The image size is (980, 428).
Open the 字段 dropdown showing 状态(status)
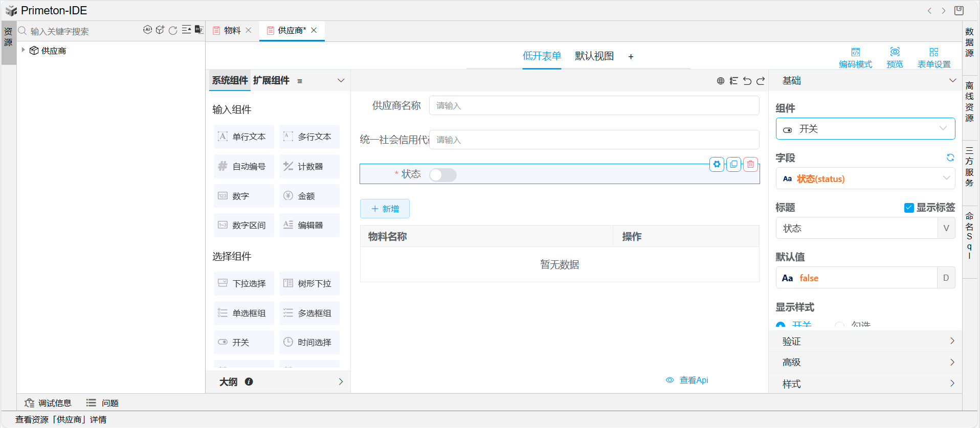click(865, 178)
